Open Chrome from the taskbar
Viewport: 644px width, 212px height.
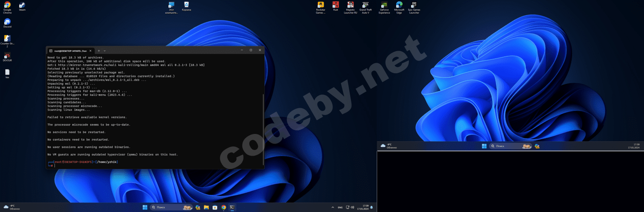coord(224,207)
